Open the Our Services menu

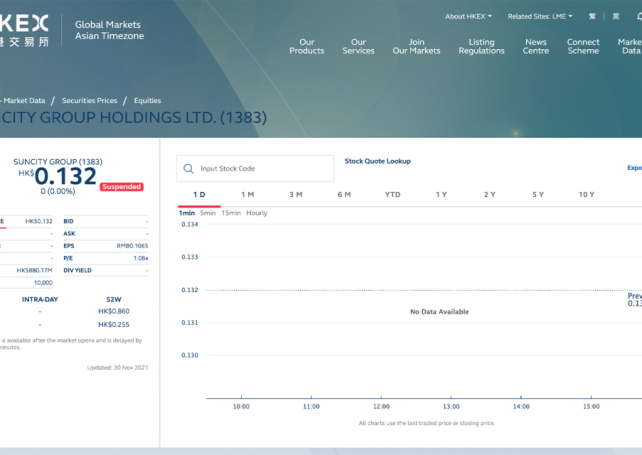(358, 46)
